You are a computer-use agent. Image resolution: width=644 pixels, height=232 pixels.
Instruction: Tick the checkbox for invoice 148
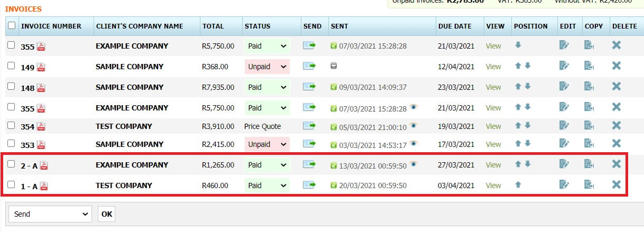[x=11, y=86]
